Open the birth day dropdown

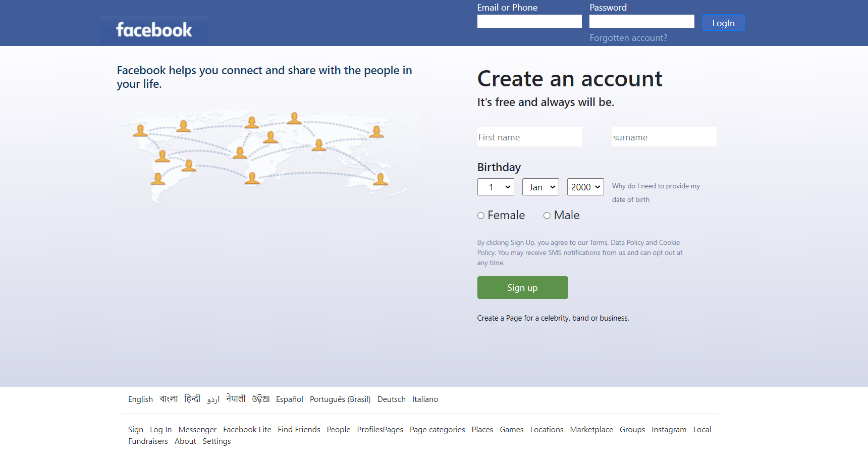(x=496, y=187)
